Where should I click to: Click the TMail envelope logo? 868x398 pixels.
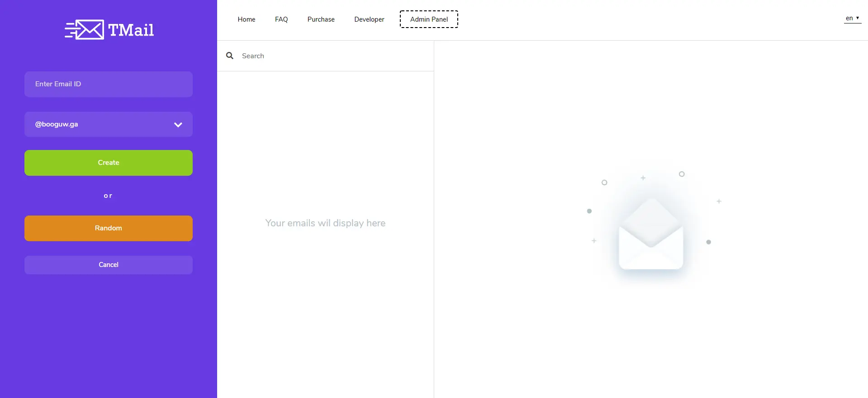click(84, 30)
